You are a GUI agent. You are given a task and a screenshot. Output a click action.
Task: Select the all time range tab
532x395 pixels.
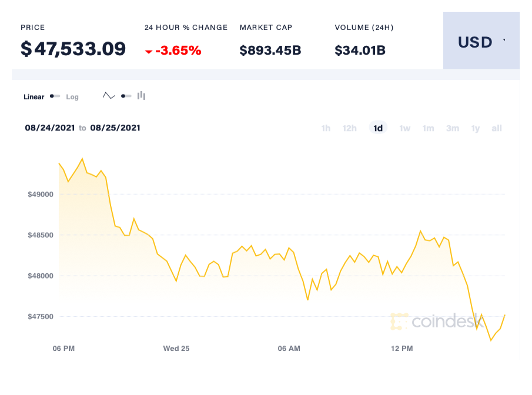[496, 128]
